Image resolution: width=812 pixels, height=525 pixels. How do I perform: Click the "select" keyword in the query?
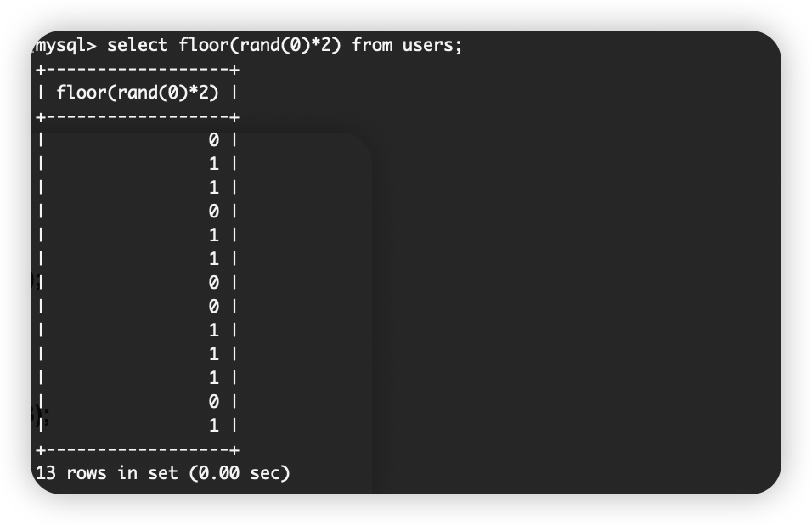[138, 45]
